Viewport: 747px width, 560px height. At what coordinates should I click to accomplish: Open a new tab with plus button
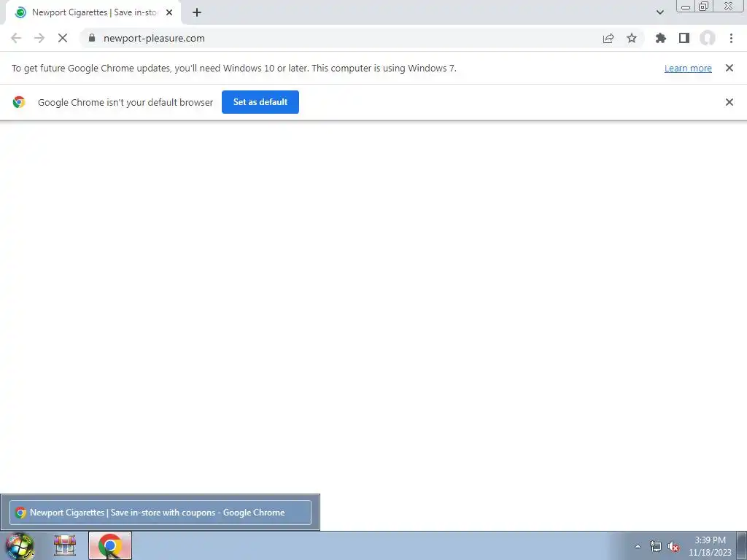click(197, 13)
